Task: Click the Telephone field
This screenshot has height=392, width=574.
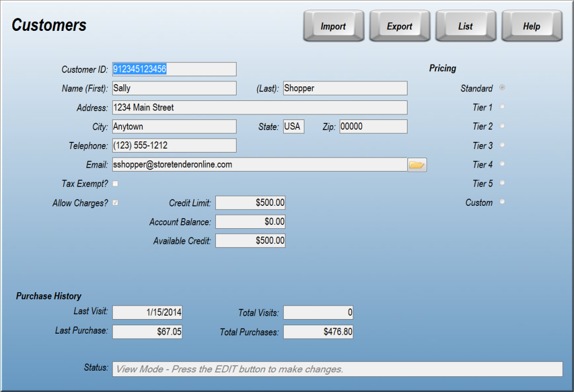Action: [x=174, y=145]
